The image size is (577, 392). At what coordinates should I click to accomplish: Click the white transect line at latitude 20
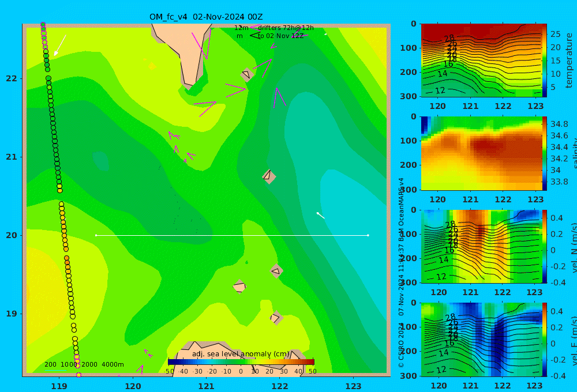pos(232,235)
